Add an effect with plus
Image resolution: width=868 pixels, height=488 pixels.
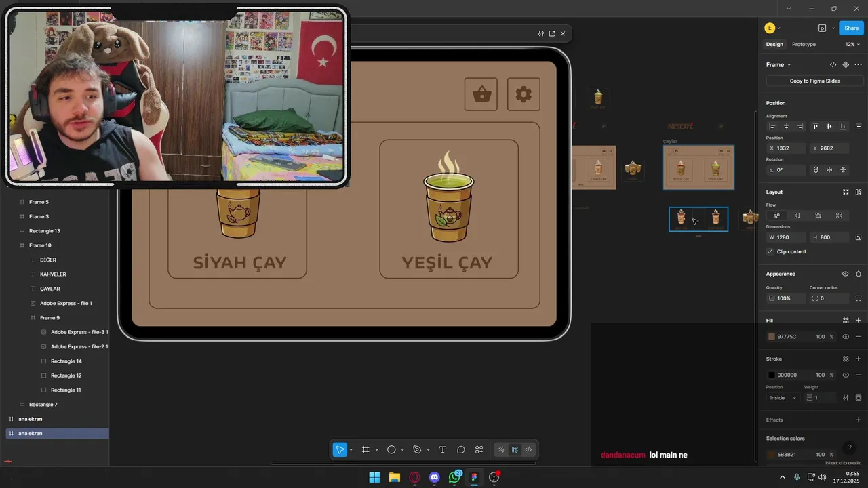click(859, 420)
